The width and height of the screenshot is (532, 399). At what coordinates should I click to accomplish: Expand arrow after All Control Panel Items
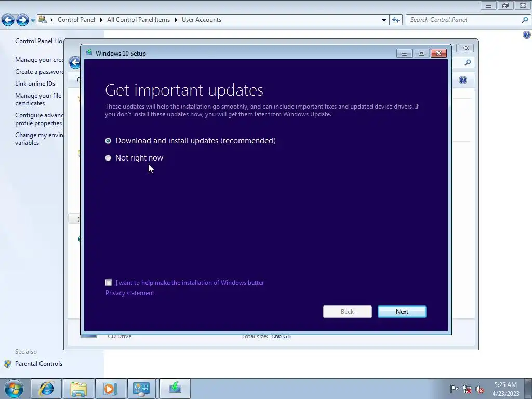coord(176,20)
